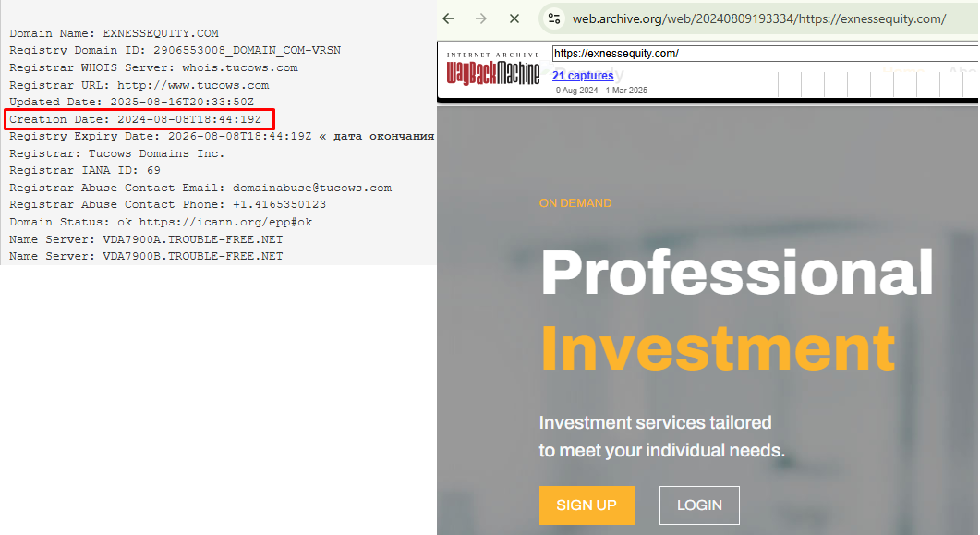980x535 pixels.
Task: Click the LOGIN button
Action: [x=699, y=505]
